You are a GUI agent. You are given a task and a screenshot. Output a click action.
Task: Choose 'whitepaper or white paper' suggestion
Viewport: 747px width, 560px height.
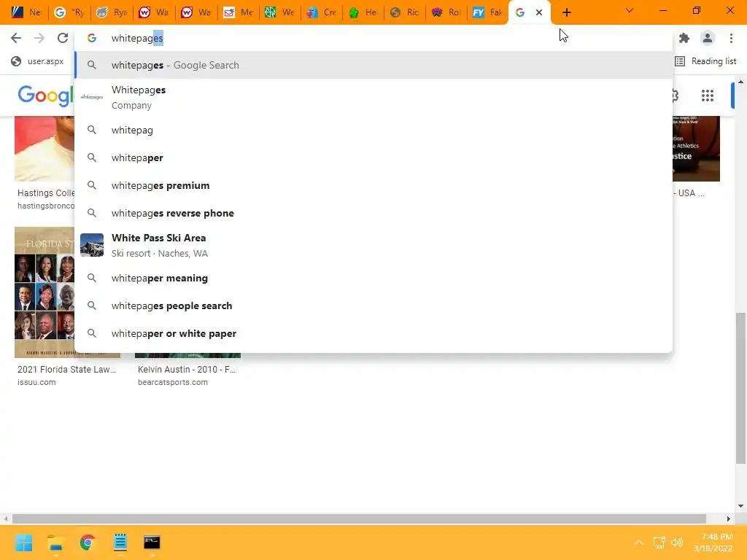click(373, 333)
